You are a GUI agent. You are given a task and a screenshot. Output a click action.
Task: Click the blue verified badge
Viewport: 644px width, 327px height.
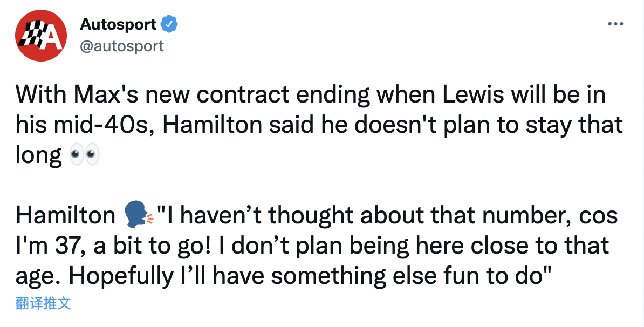click(170, 24)
